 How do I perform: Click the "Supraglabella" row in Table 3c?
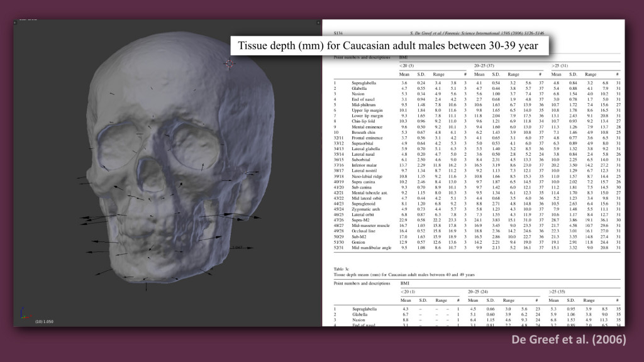click(x=477, y=309)
